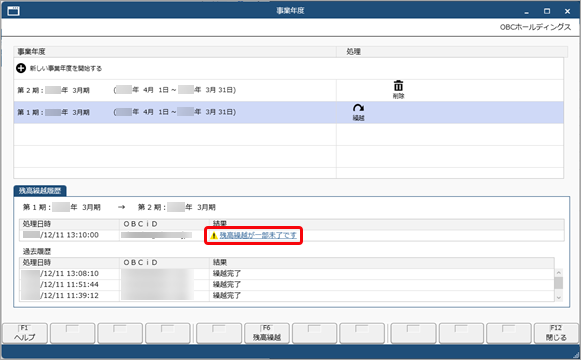
Task: Click the plus icon to start new fiscal year
Action: (21, 68)
